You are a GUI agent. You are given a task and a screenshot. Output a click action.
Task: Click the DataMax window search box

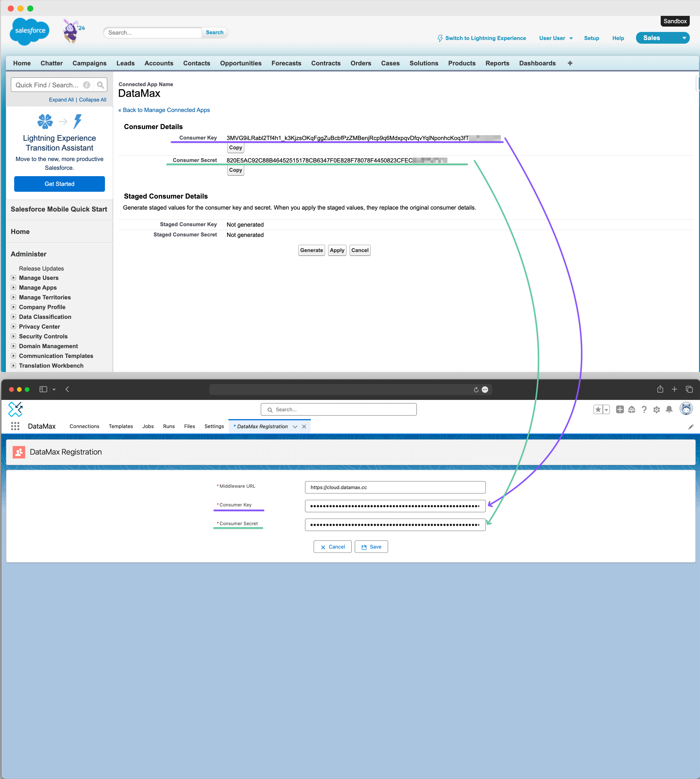[339, 409]
